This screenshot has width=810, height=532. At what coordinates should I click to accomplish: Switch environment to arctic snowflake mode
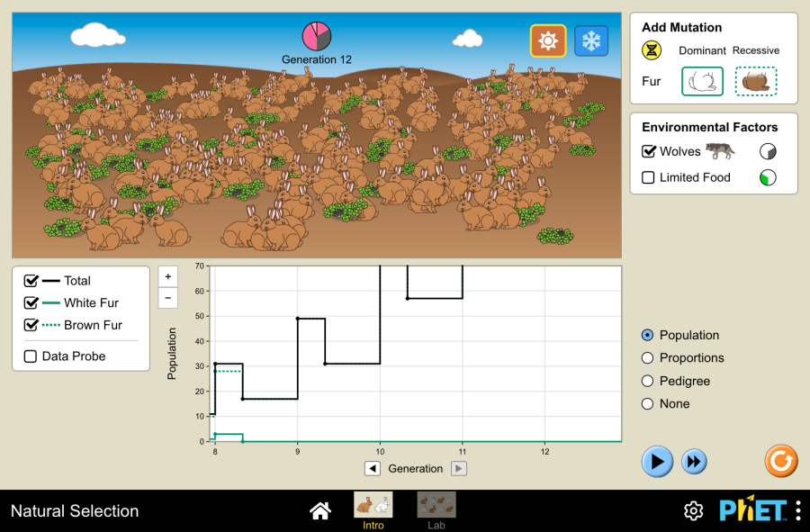(591, 41)
